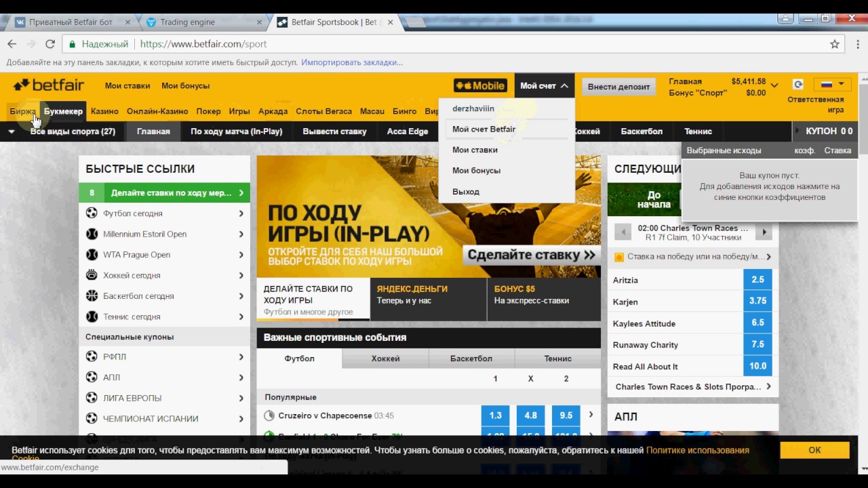Viewport: 868px width, 488px height.
Task: Expand Футбол сегодня arrow
Action: coord(241,213)
